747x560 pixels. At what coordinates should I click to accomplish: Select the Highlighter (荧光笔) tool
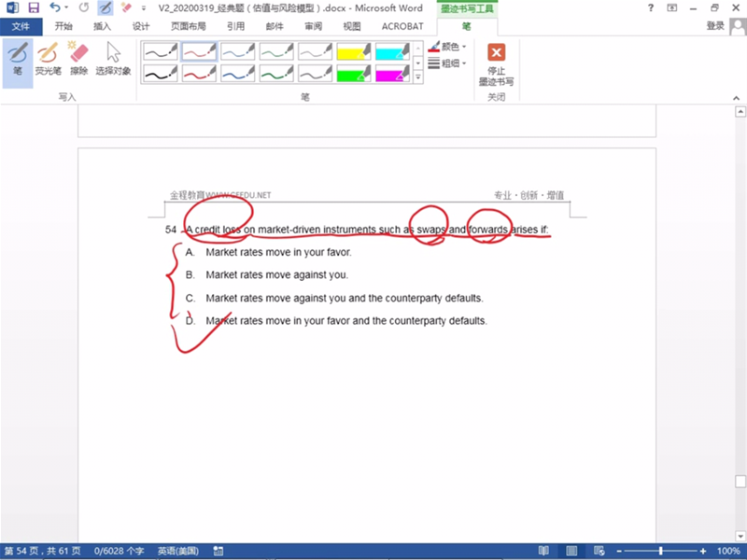pos(48,58)
